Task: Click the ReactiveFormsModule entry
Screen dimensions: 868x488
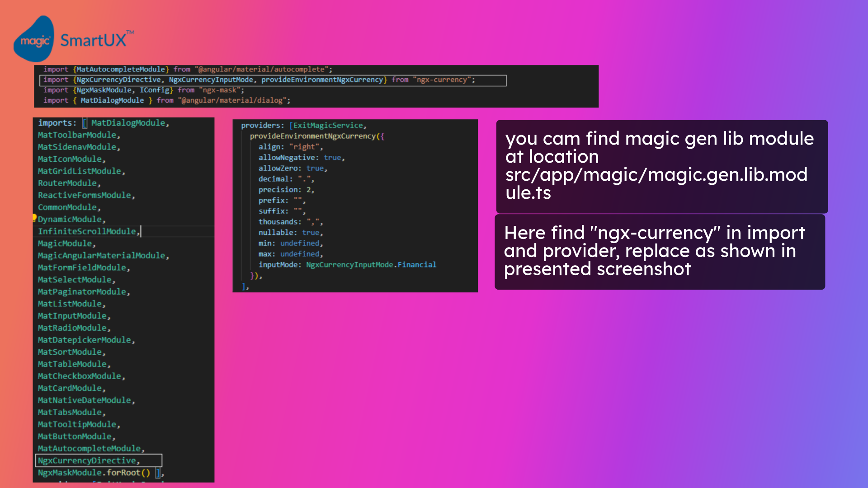Action: 86,195
